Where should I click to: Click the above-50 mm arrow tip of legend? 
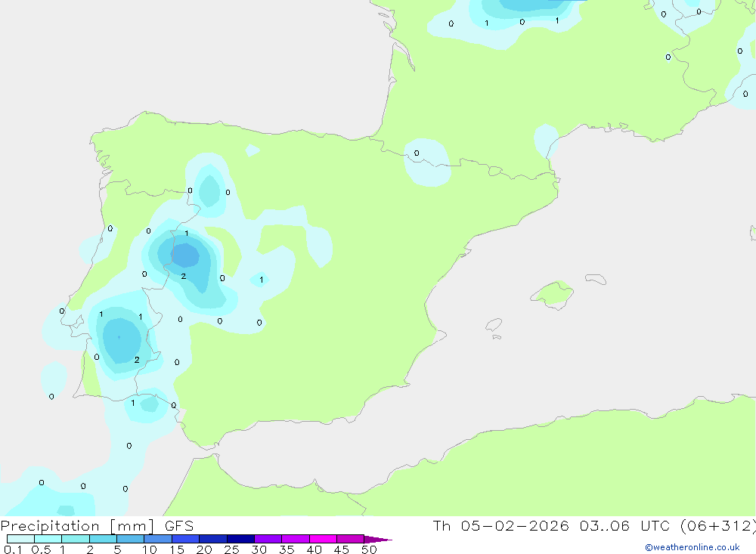[x=377, y=539]
